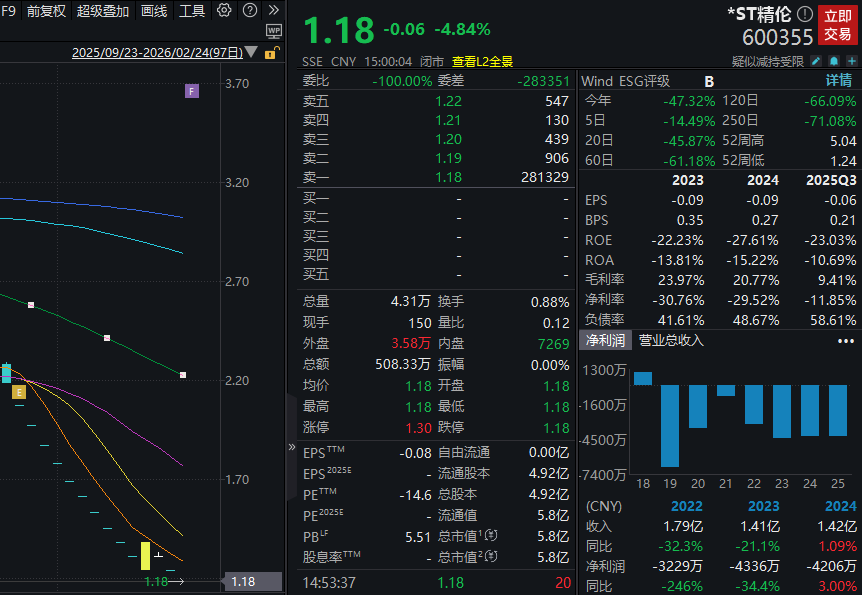Viewport: 862px width, 595px height.
Task: Click the 总额 value 508.33万
Action: (x=403, y=364)
